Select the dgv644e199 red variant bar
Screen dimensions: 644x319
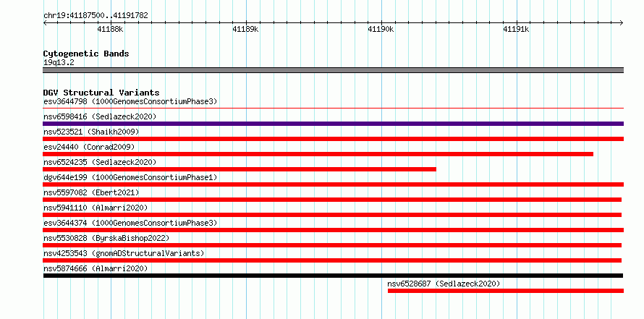pyautogui.click(x=333, y=184)
